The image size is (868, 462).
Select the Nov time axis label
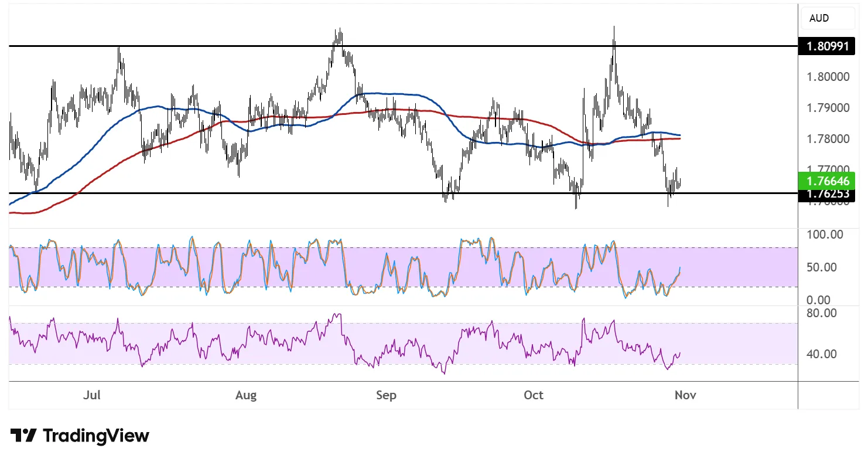[685, 395]
